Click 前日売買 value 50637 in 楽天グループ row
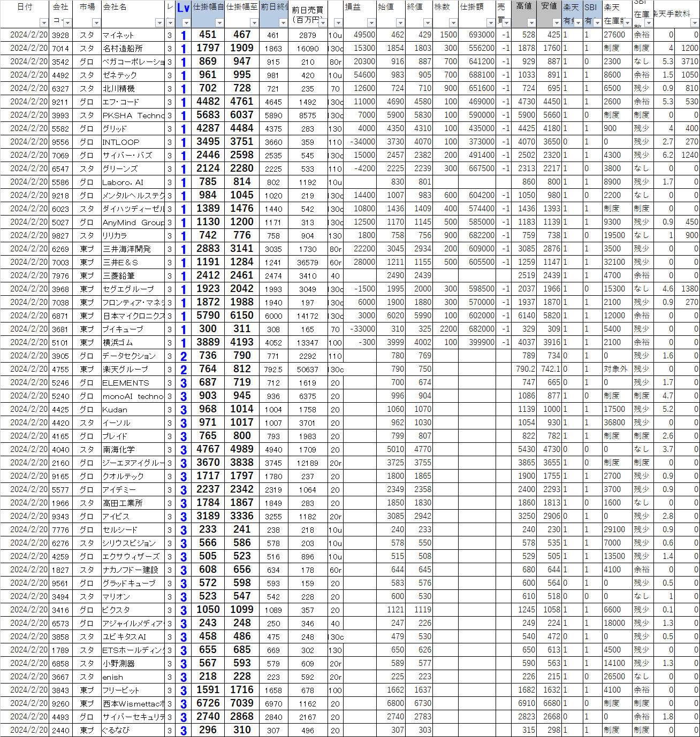This screenshot has width=700, height=737. [x=308, y=369]
